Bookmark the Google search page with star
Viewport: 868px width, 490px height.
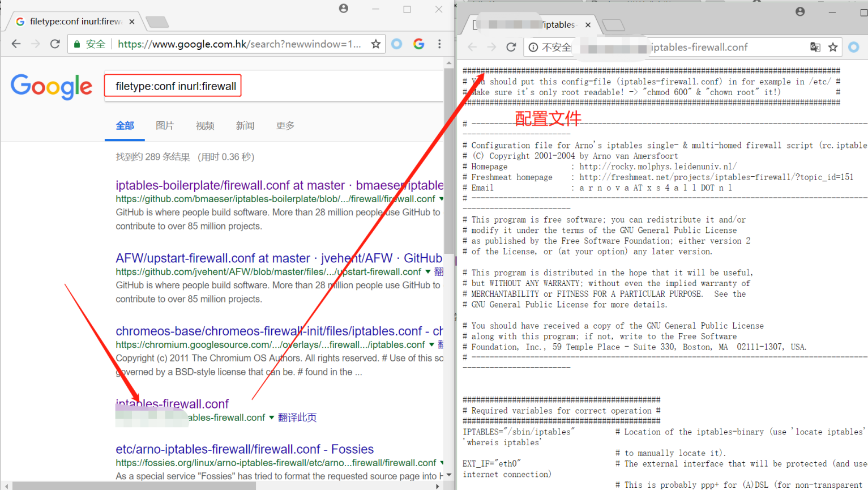(x=375, y=44)
